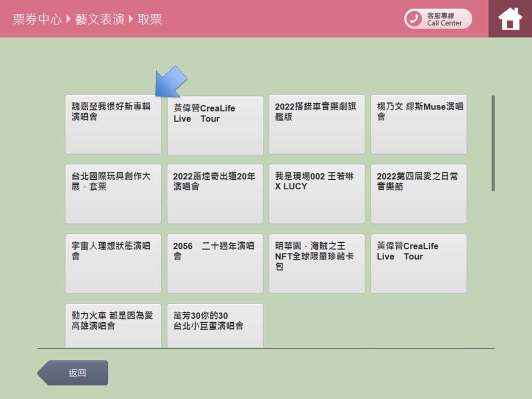Viewport: 532px width, 399px height.
Task: Select 我是現場002 王若琳 X LUCY
Action: [x=316, y=194]
